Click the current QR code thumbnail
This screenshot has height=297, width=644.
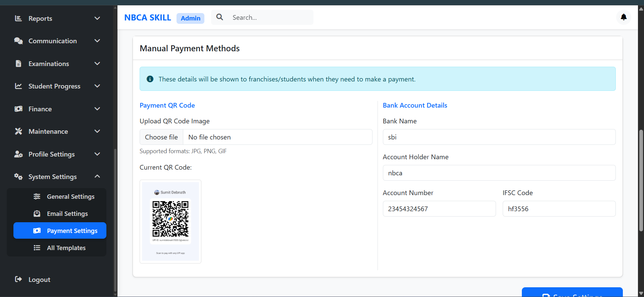click(170, 222)
